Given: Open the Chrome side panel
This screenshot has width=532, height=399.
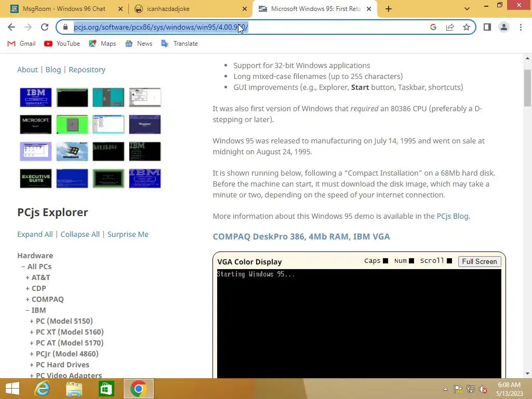Looking at the screenshot, I should 487,27.
